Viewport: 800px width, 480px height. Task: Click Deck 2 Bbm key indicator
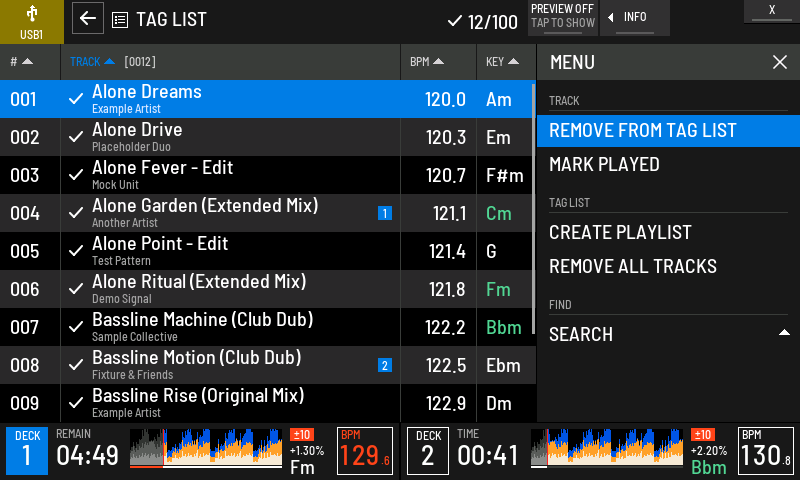point(709,467)
